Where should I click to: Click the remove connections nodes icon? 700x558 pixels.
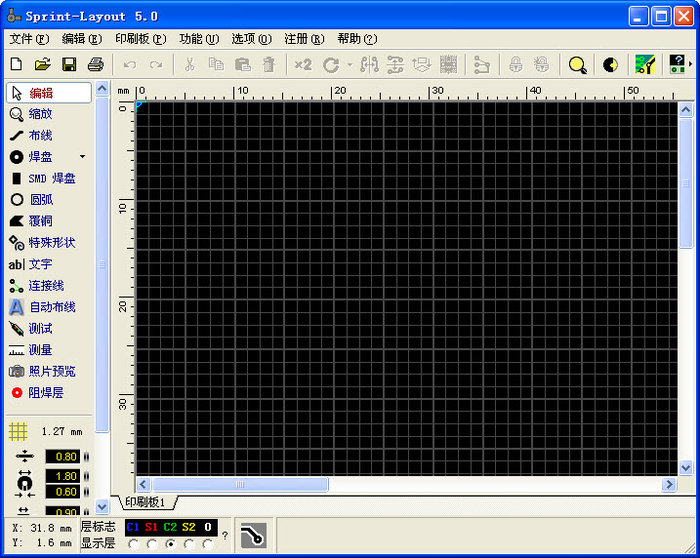(x=482, y=65)
